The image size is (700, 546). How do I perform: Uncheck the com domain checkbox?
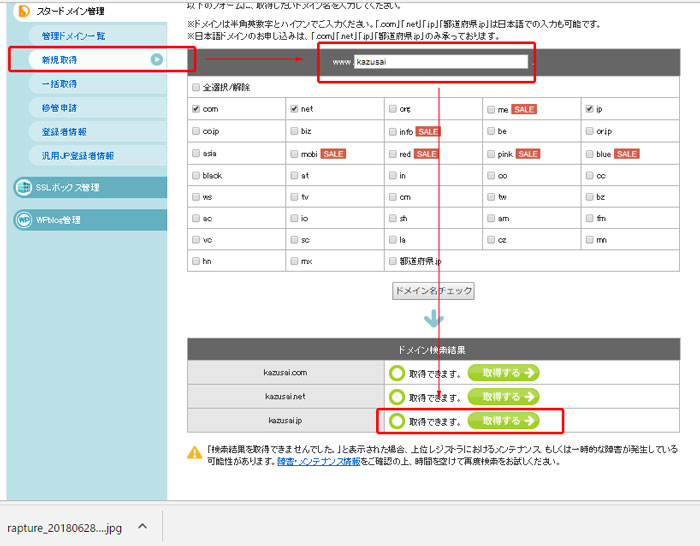click(x=196, y=108)
